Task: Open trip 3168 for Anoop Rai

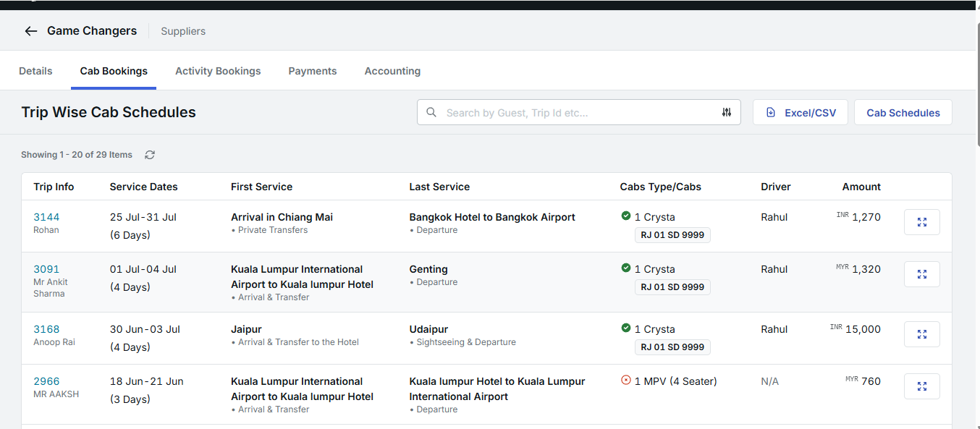Action: 46,328
